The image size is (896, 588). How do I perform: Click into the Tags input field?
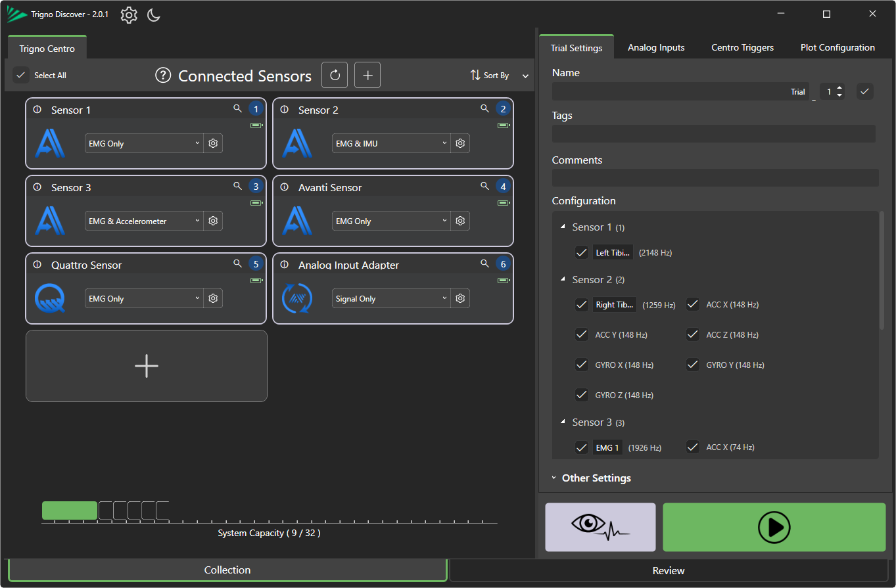click(x=713, y=134)
